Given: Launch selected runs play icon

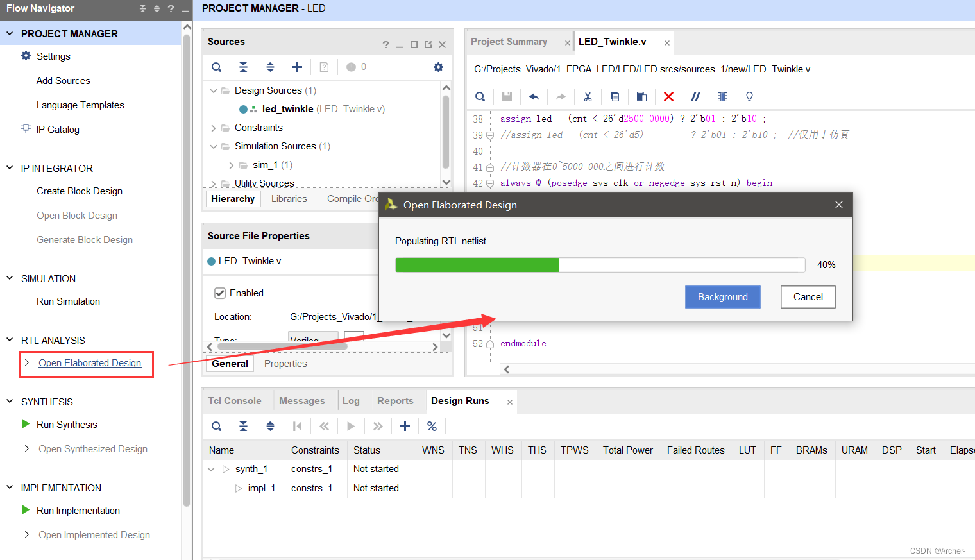Looking at the screenshot, I should (x=351, y=426).
